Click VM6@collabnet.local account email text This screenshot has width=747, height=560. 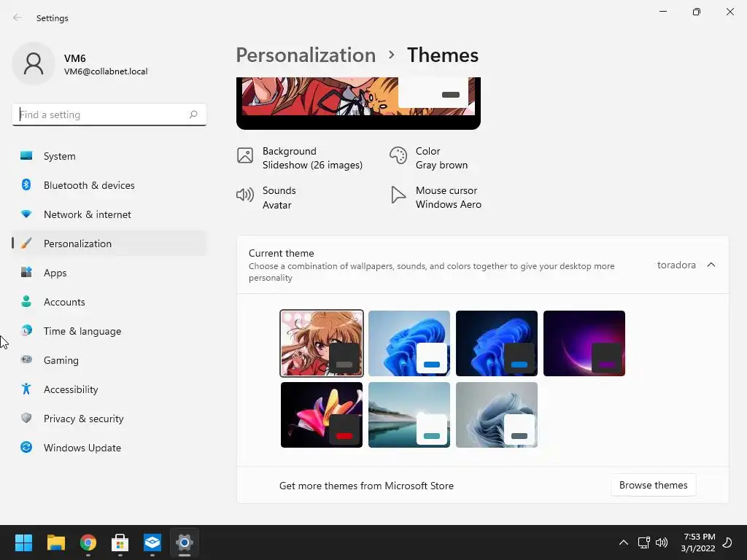[x=106, y=71]
